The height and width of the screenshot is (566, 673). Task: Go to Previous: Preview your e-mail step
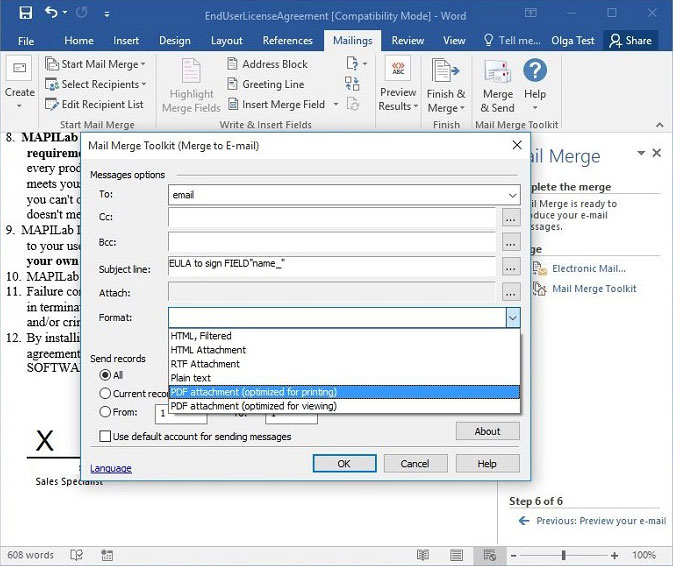(x=601, y=521)
